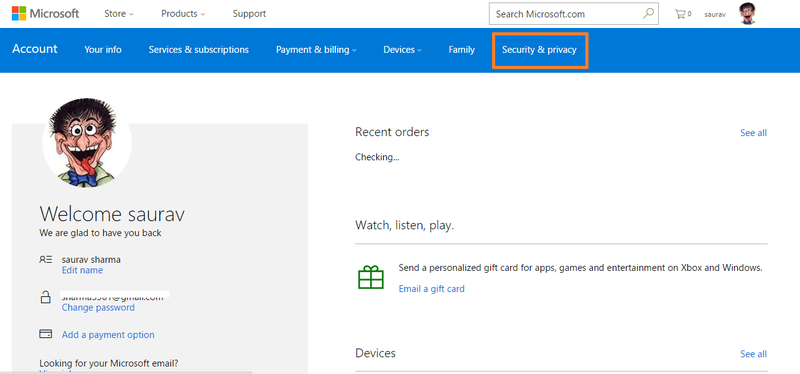Go to Services & subscriptions tab
Image resolution: width=800 pixels, height=374 pixels.
coord(198,49)
